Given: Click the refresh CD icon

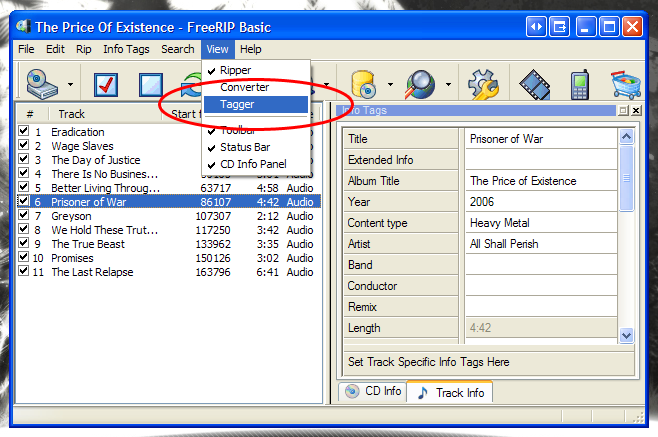Looking at the screenshot, I should tap(191, 84).
